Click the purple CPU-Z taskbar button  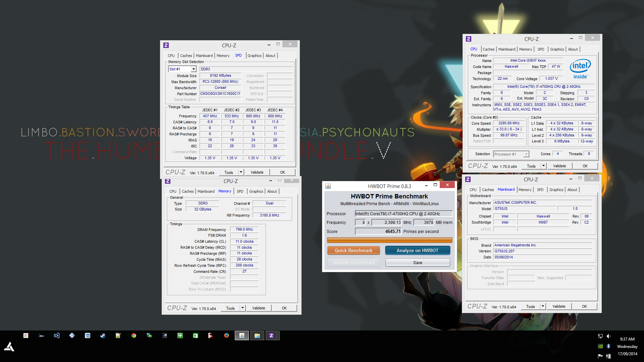[x=271, y=336]
